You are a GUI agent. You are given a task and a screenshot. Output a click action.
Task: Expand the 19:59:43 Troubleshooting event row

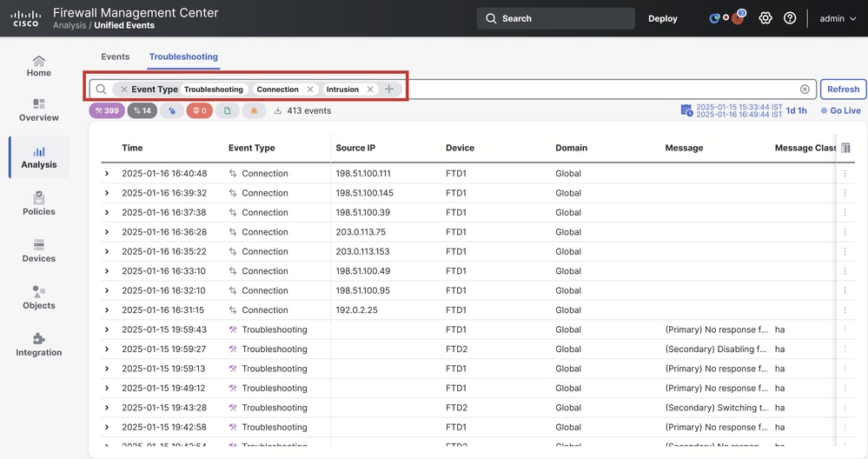107,329
